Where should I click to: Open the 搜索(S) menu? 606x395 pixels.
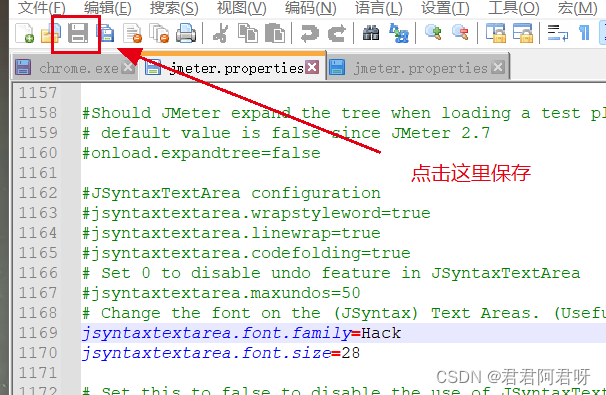[x=174, y=8]
